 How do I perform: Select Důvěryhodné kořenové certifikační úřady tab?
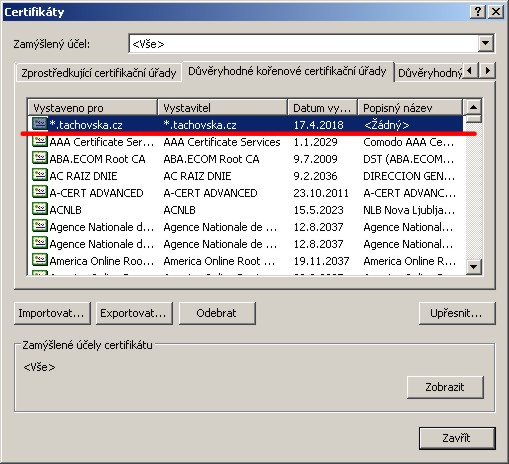pos(287,71)
